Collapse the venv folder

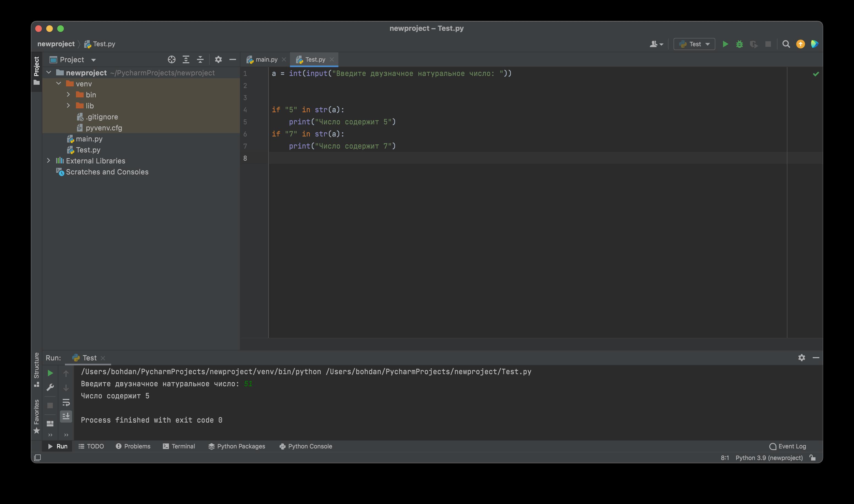59,83
